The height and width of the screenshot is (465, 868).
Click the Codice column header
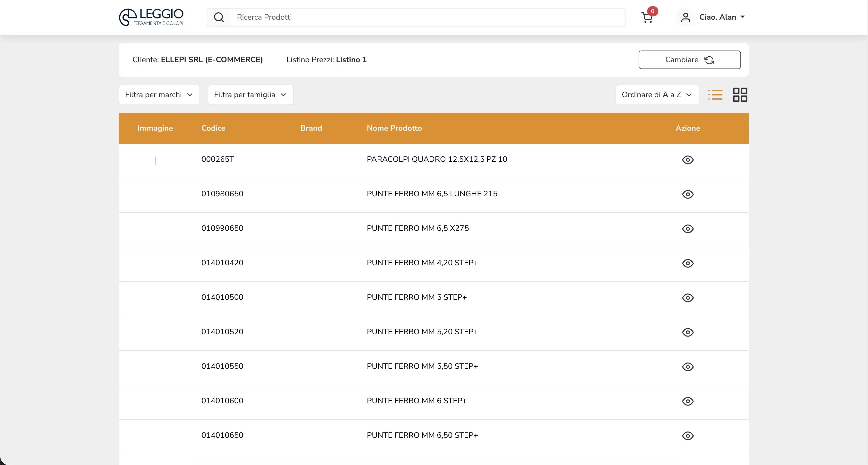pyautogui.click(x=213, y=128)
